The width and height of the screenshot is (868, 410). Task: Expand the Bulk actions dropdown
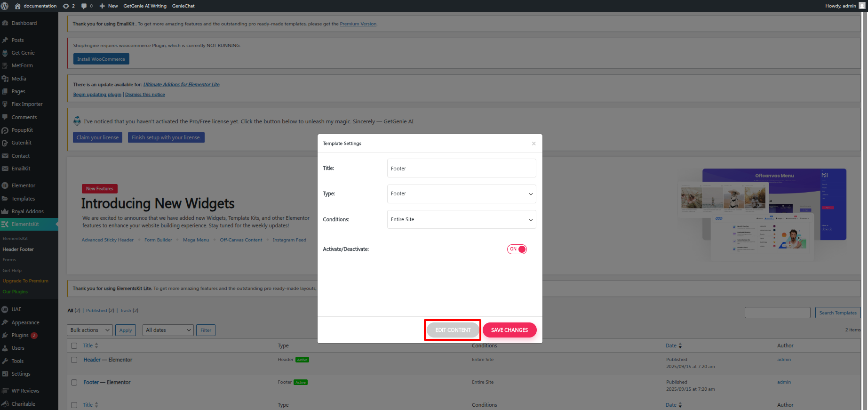pyautogui.click(x=89, y=330)
